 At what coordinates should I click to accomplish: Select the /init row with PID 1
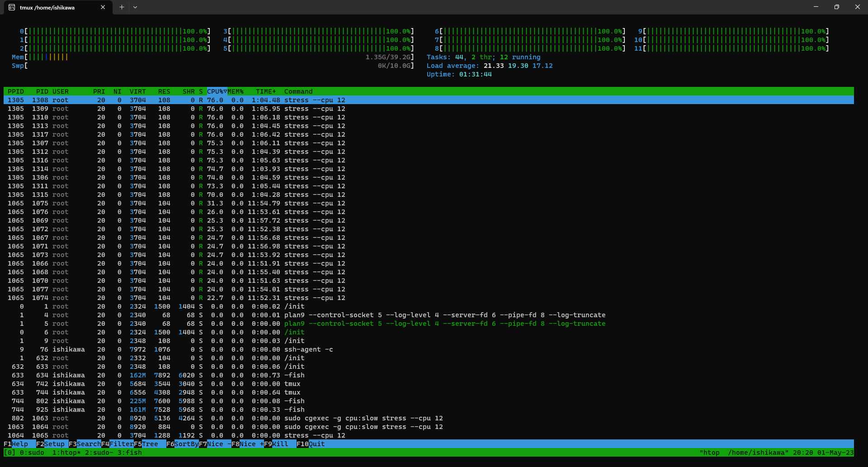tap(429, 306)
